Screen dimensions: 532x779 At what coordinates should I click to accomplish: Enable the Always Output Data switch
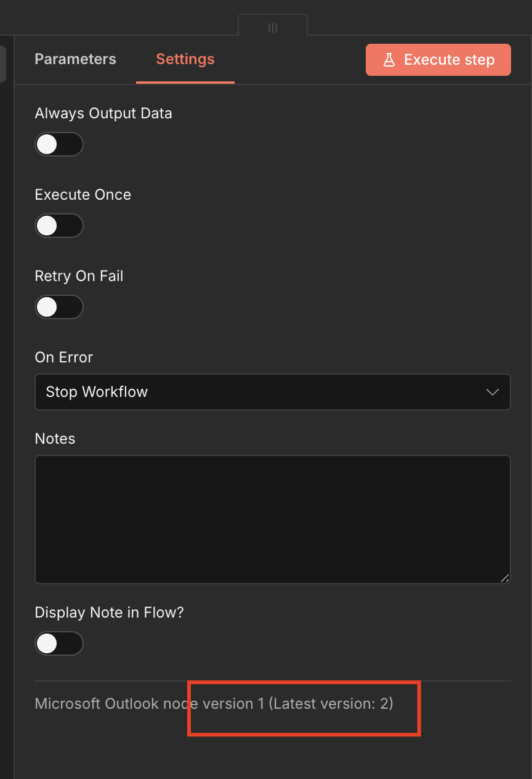click(58, 144)
